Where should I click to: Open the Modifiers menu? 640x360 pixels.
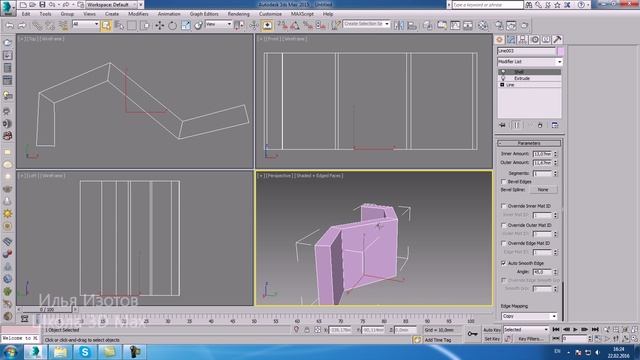point(138,14)
